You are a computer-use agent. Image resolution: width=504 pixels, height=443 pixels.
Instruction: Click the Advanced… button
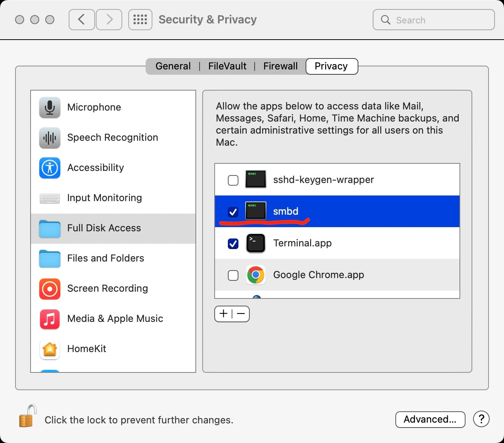click(430, 419)
